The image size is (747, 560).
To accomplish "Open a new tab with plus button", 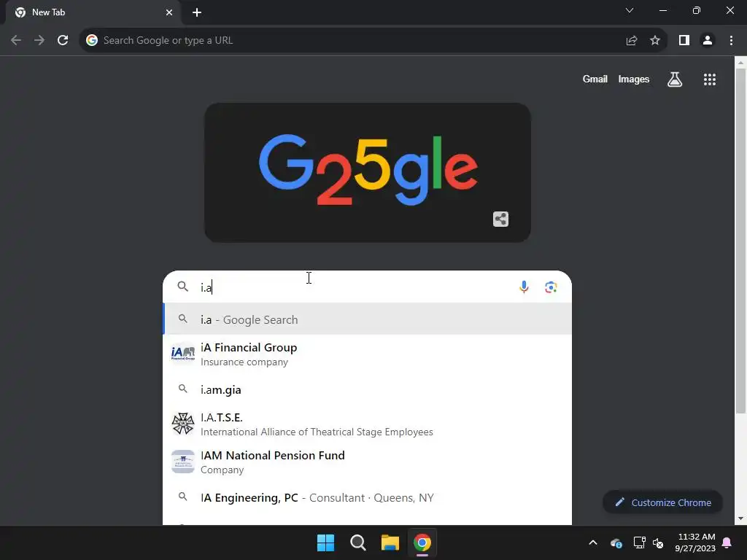I will (x=197, y=12).
